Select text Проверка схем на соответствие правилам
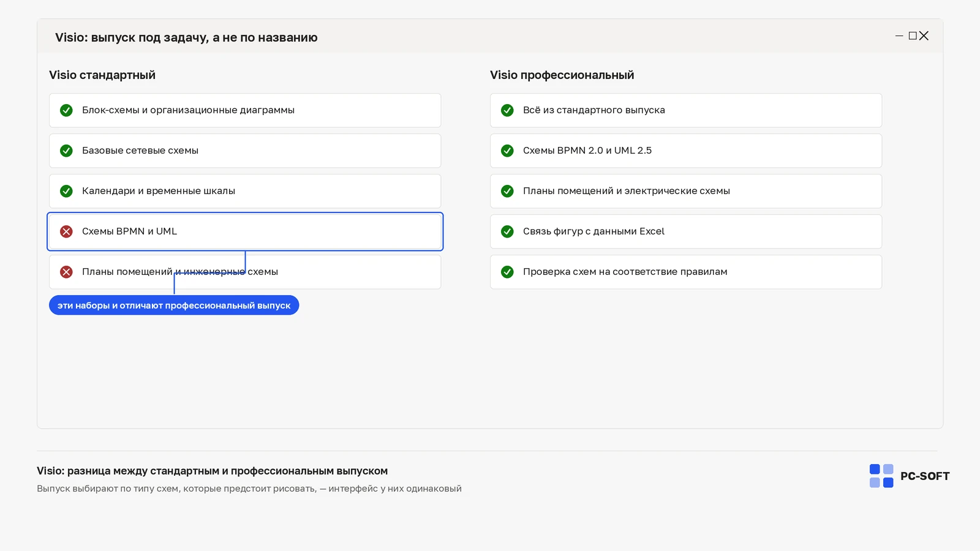 click(x=625, y=272)
